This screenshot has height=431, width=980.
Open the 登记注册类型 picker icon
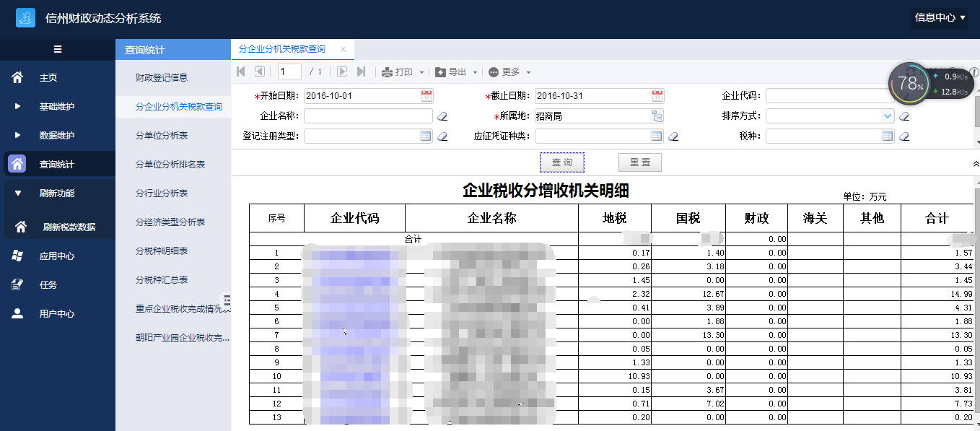[x=426, y=136]
